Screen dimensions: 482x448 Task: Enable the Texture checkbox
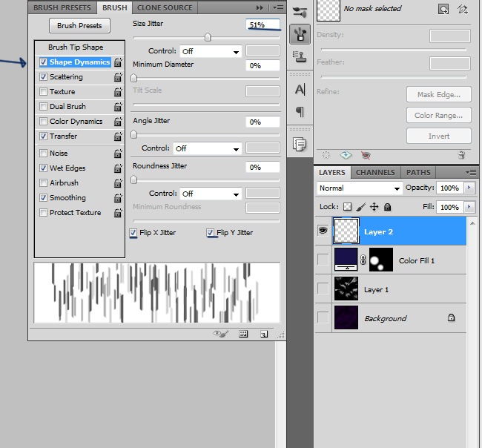click(43, 92)
